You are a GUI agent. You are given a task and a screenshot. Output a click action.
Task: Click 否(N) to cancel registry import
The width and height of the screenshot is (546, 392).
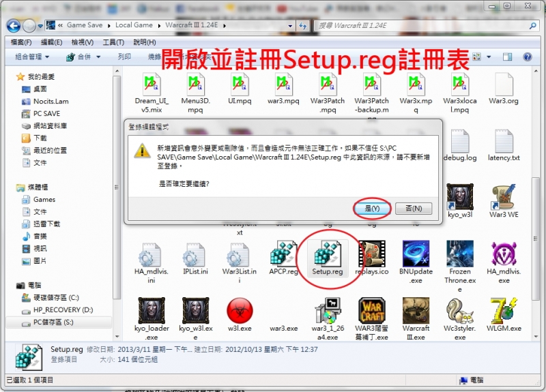point(414,209)
